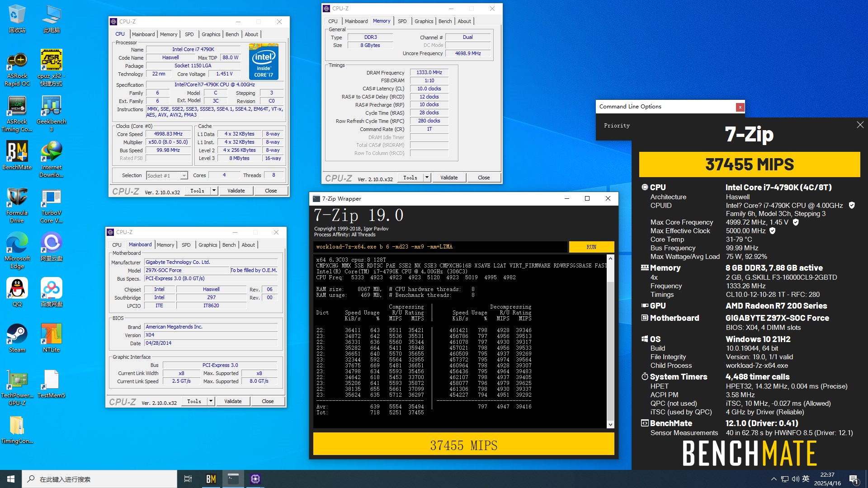The height and width of the screenshot is (488, 868).
Task: Select the CPU-Z taskbar icon
Action: point(255,479)
